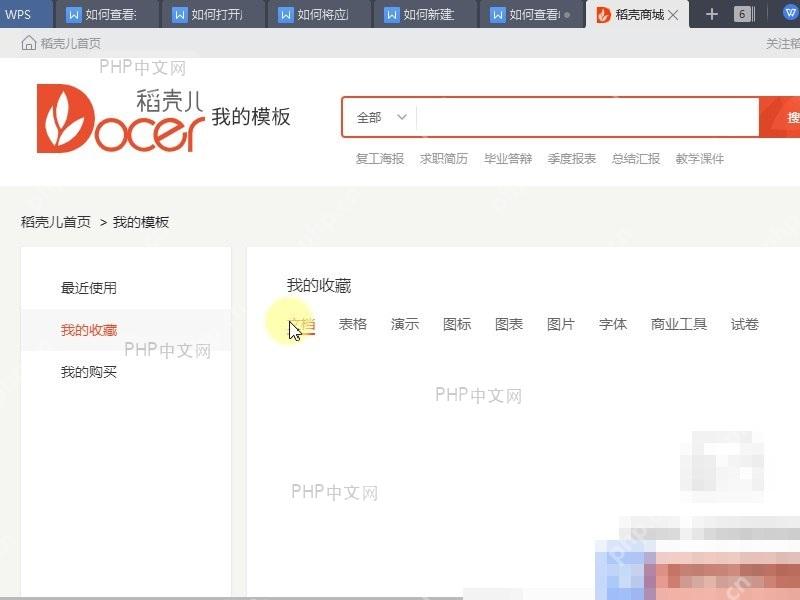
Task: Search suggestion 求职简历
Action: coord(443,159)
